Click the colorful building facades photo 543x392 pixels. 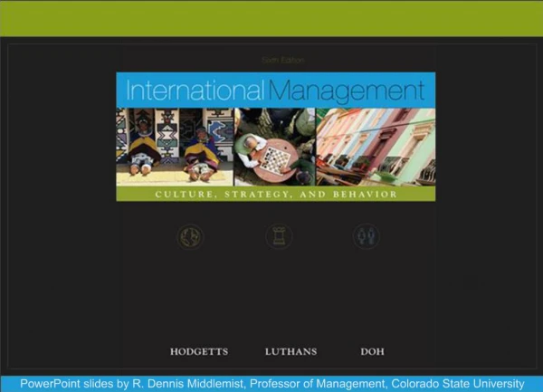click(376, 147)
